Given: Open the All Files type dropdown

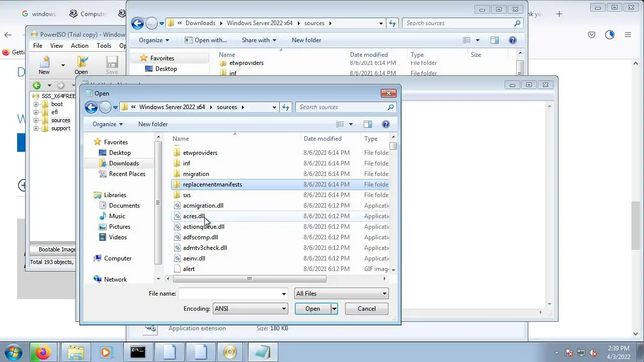Looking at the screenshot, I should click(384, 294).
